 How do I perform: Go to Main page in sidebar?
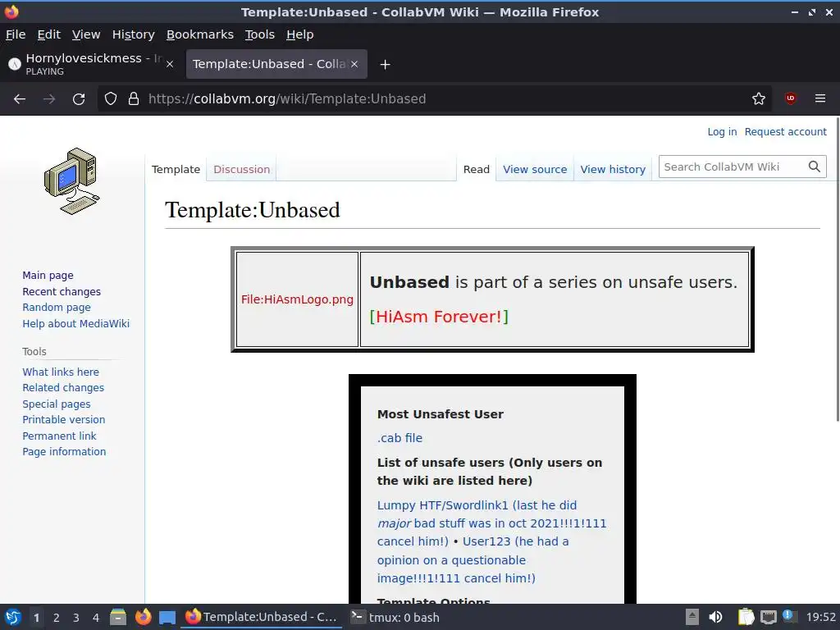(x=48, y=276)
